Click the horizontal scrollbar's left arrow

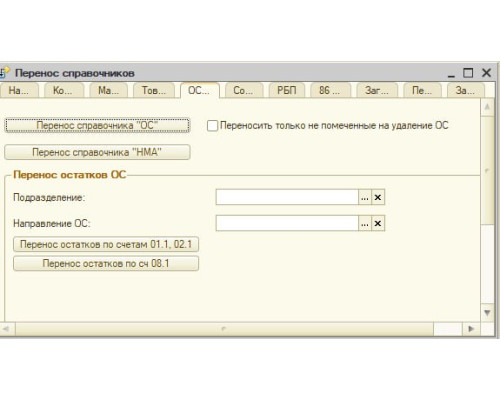[x=6, y=329]
